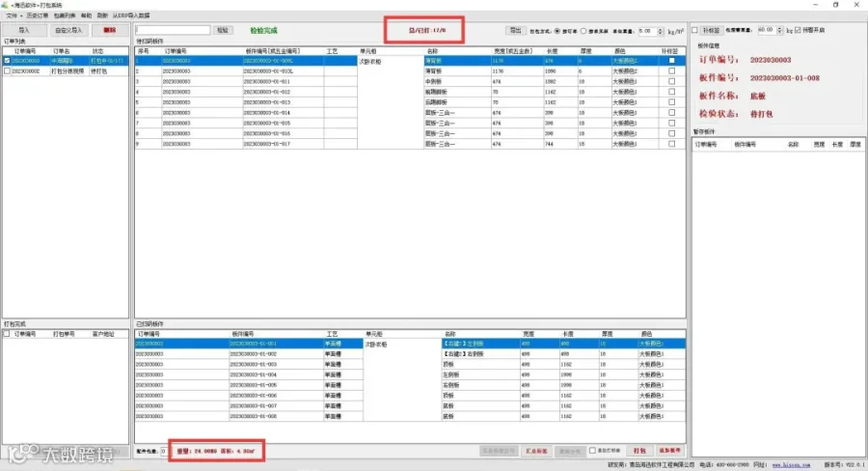Viewport: 868px width, 471px height.
Task: Tick 补标签 checkbox for part 2023030003-01-013
Action: click(x=671, y=102)
